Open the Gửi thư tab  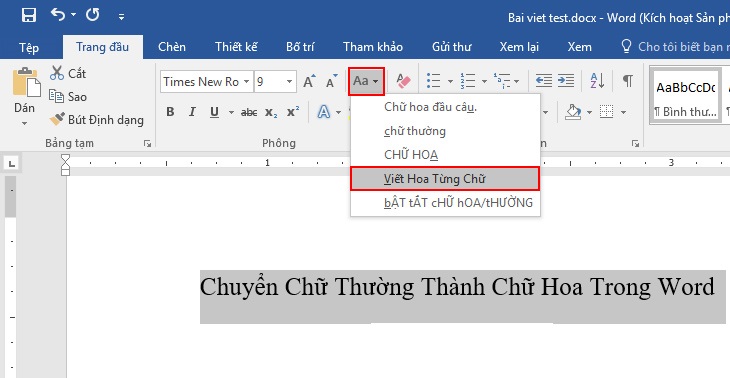click(452, 47)
